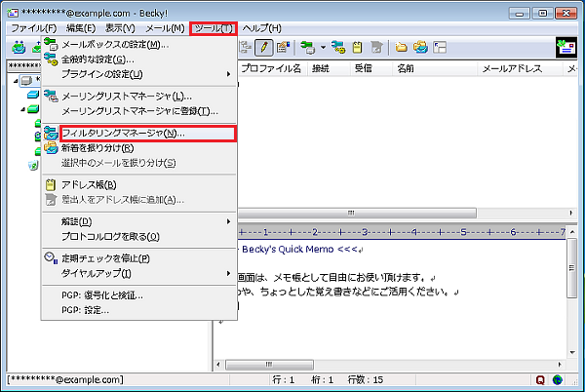
Task: Click the receive mail toolbar icon
Action: click(x=19, y=48)
